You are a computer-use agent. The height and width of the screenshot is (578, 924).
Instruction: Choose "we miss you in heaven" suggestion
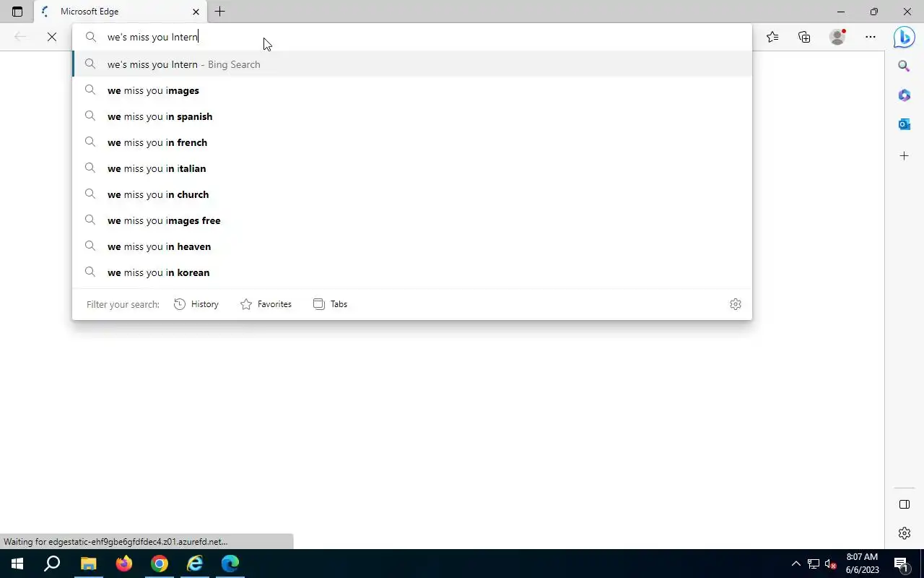point(411,246)
